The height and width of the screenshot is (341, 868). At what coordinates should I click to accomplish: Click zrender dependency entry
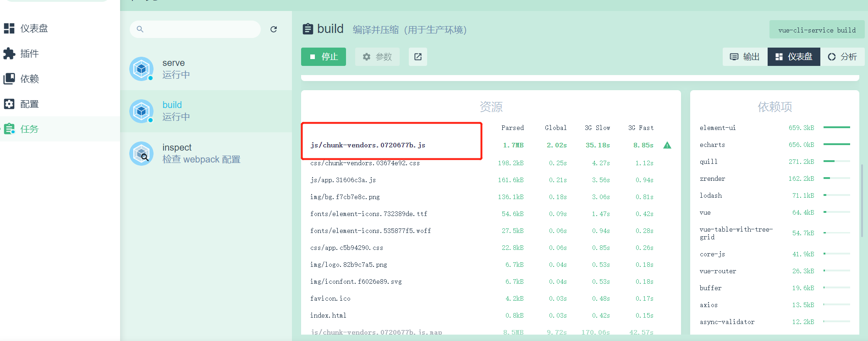click(x=775, y=179)
